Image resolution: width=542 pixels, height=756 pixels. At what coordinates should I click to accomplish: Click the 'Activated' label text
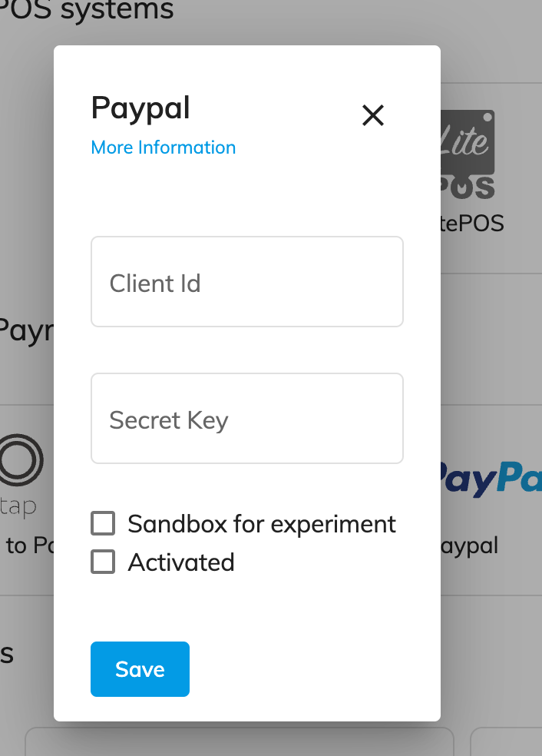coord(181,562)
